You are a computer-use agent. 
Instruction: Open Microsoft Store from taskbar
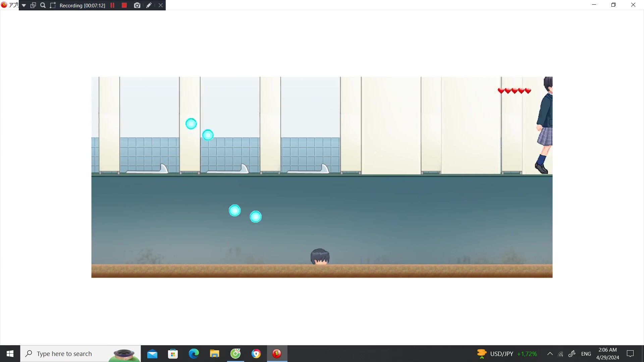173,354
